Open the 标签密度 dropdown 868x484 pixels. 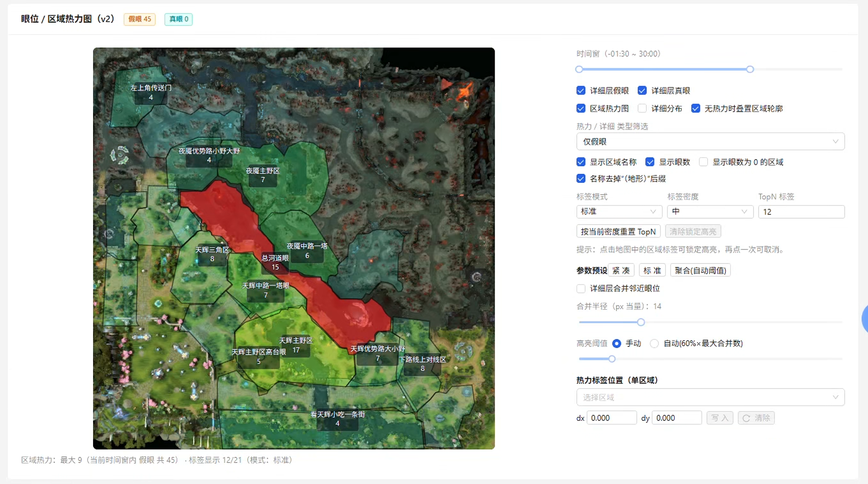point(710,211)
